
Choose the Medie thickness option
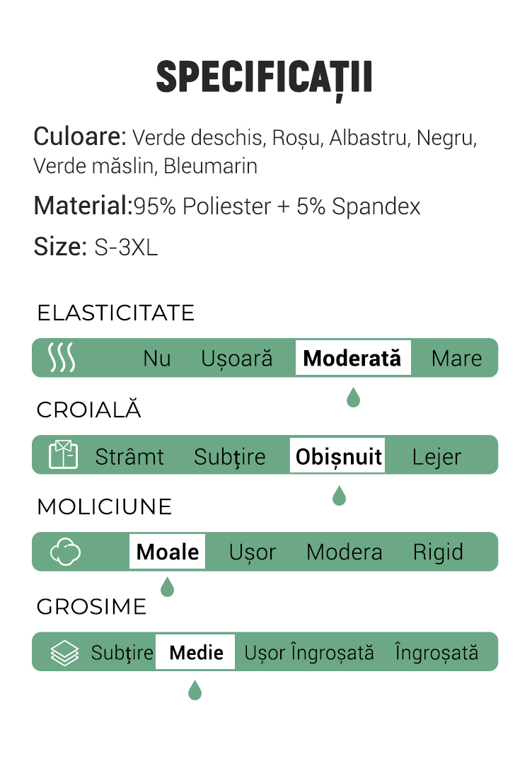click(195, 652)
